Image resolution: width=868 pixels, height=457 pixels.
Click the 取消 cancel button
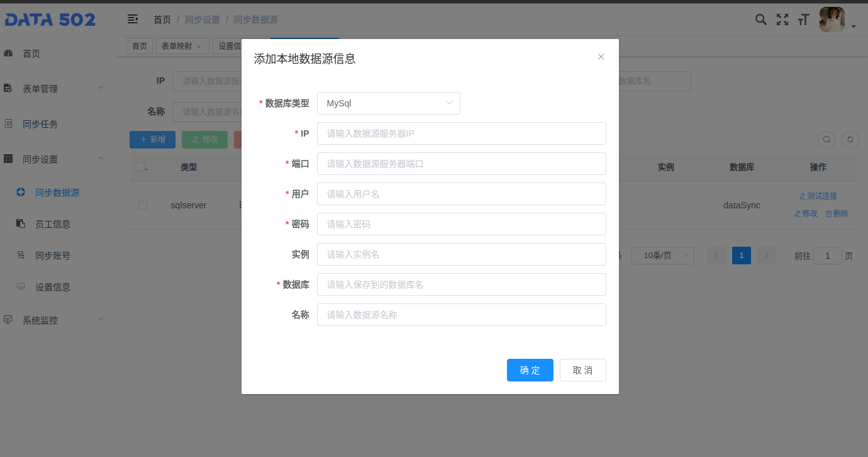[582, 370]
